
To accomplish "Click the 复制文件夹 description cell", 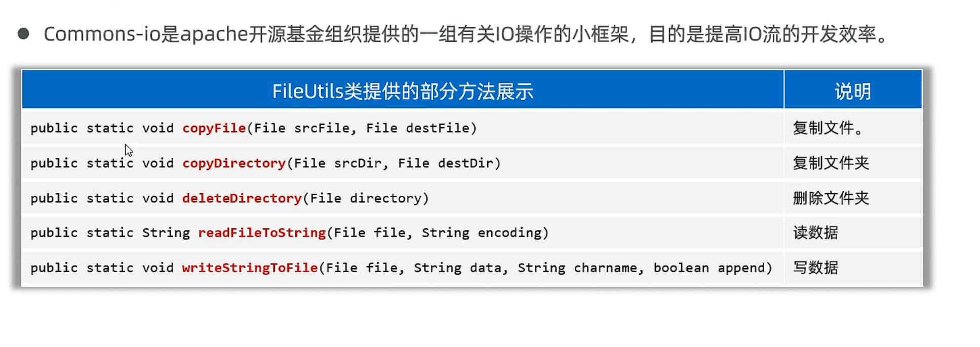I will [x=831, y=163].
